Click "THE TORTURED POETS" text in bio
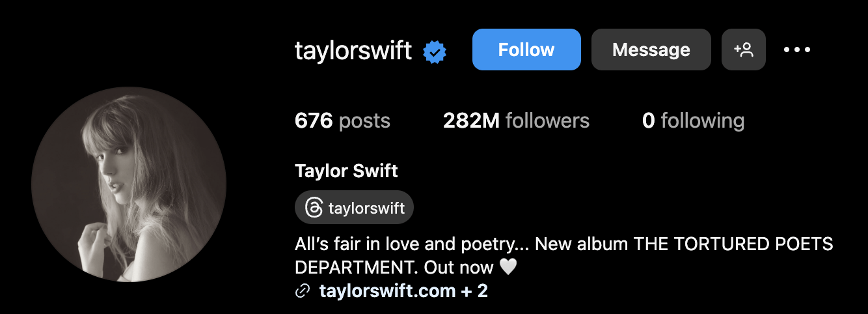Viewport: 868px width, 314px height. [x=734, y=245]
